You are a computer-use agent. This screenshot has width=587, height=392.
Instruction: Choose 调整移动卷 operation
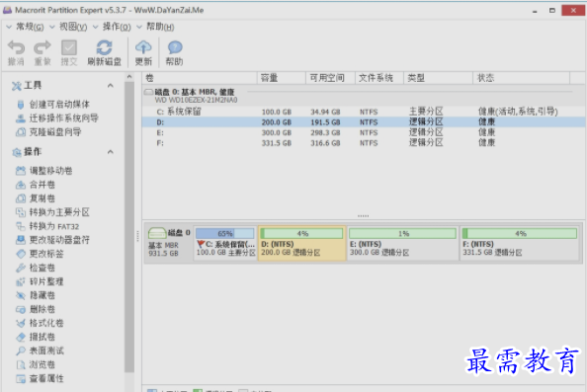[x=44, y=171]
